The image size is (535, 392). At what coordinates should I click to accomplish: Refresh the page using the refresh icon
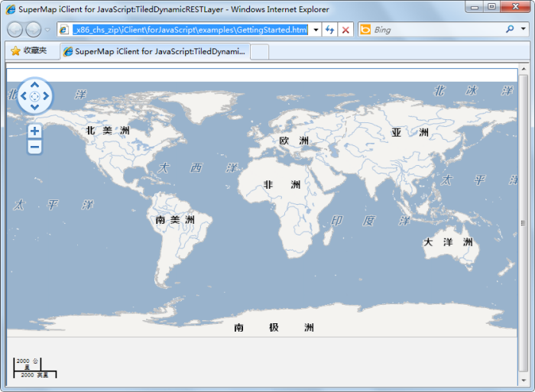tap(330, 30)
